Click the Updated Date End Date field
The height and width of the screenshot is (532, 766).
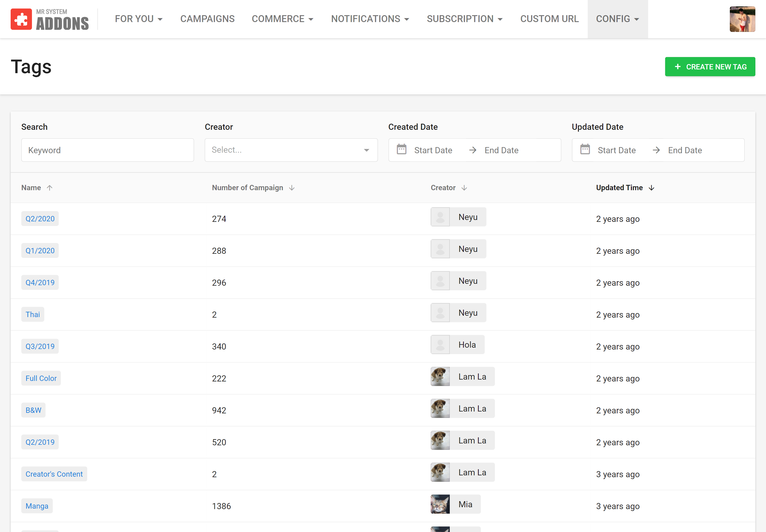(685, 150)
